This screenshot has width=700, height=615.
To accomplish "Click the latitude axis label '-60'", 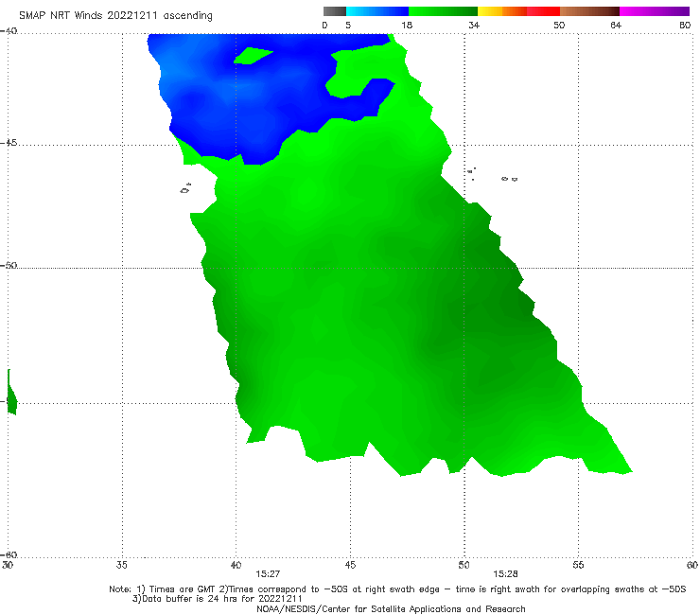I will pos(9,555).
